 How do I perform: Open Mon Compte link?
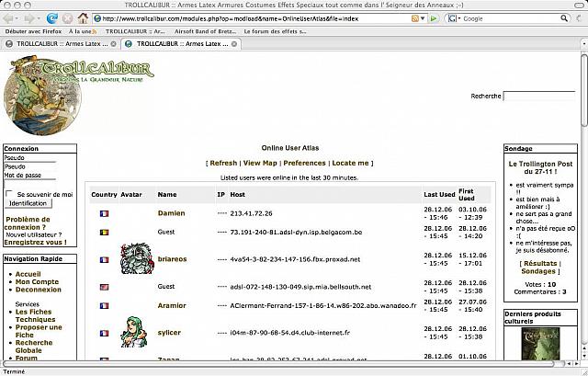tap(37, 282)
